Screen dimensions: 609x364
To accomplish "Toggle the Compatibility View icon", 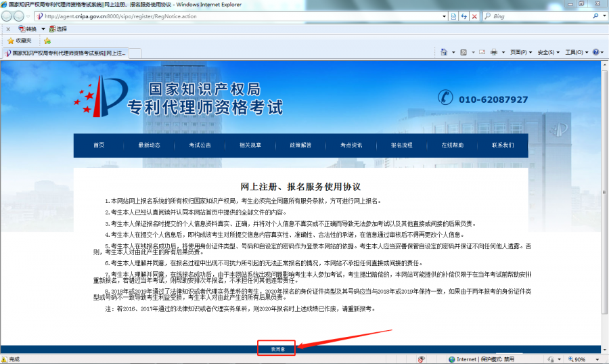I will click(453, 16).
